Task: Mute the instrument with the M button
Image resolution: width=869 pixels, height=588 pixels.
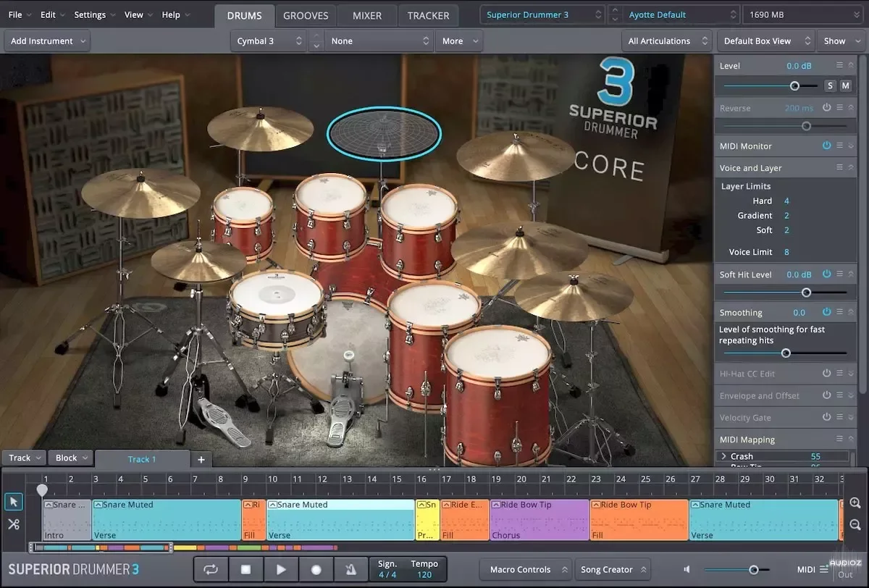Action: pos(845,85)
